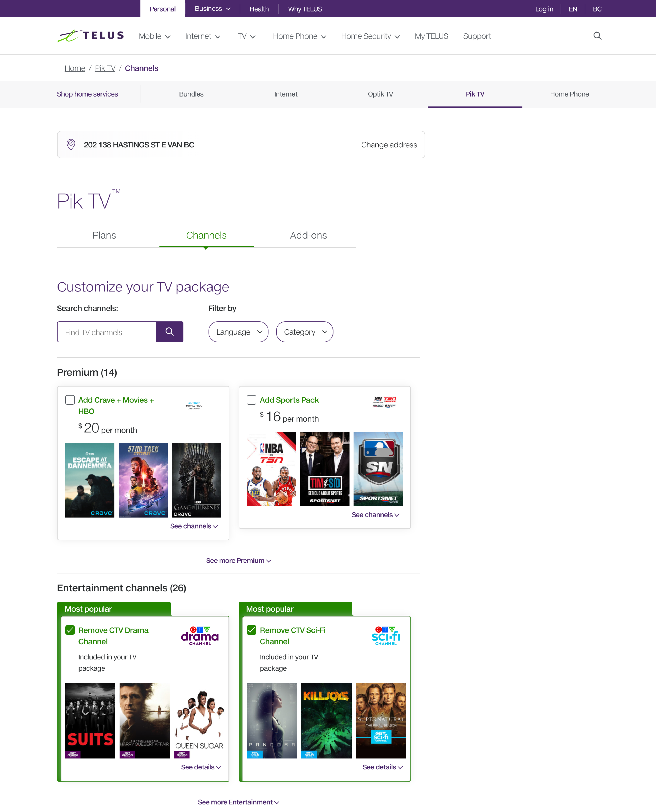The height and width of the screenshot is (812, 656).
Task: Expand See channels for Crave package
Action: pyautogui.click(x=194, y=526)
